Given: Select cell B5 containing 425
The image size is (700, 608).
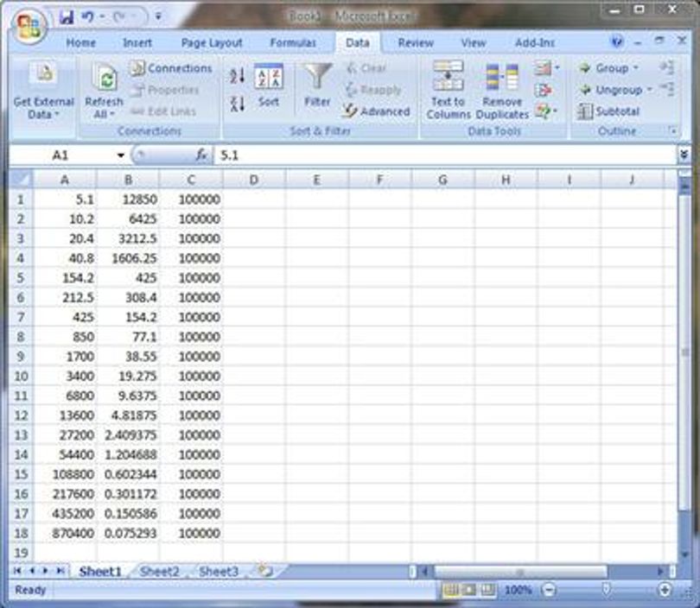Looking at the screenshot, I should [128, 278].
